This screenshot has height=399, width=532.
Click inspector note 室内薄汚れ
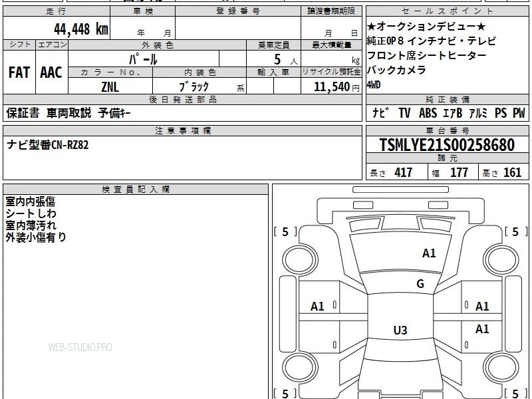31,225
